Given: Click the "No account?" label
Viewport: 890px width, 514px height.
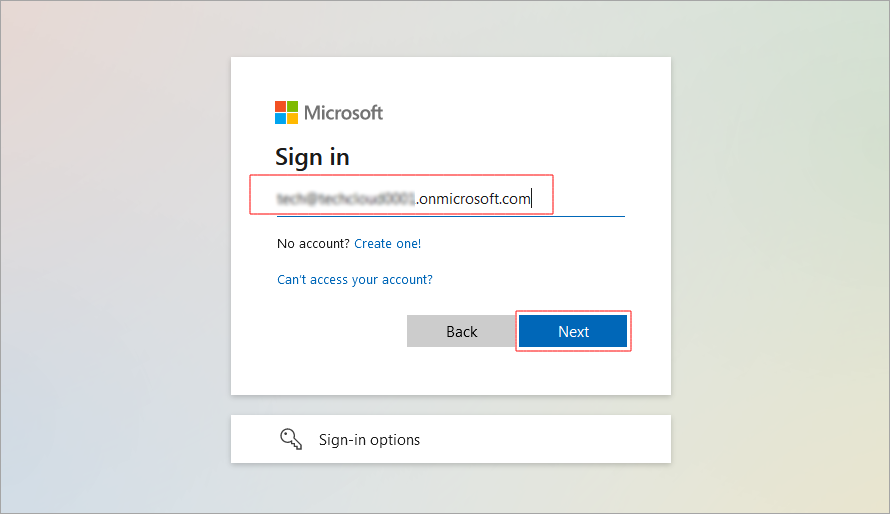Looking at the screenshot, I should pos(313,243).
